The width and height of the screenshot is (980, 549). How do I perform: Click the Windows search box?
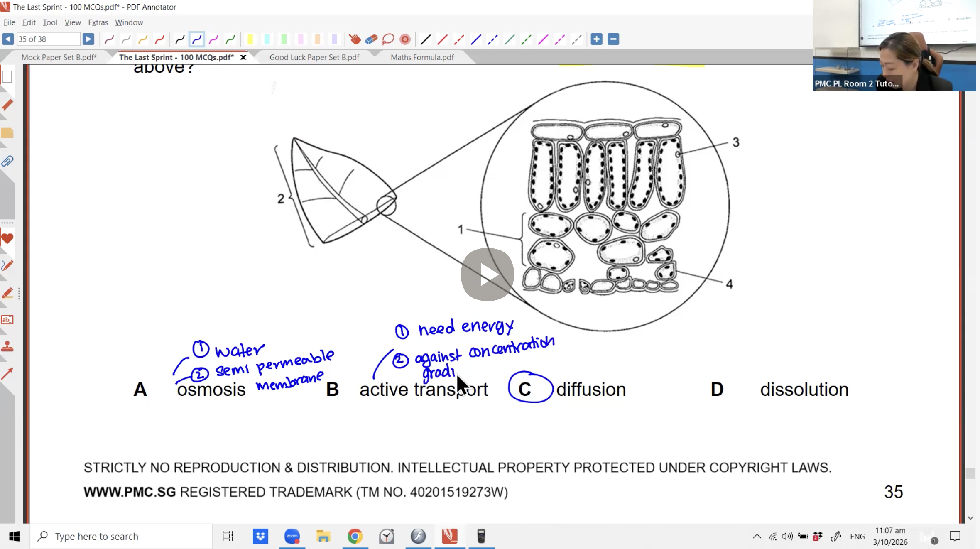(121, 536)
